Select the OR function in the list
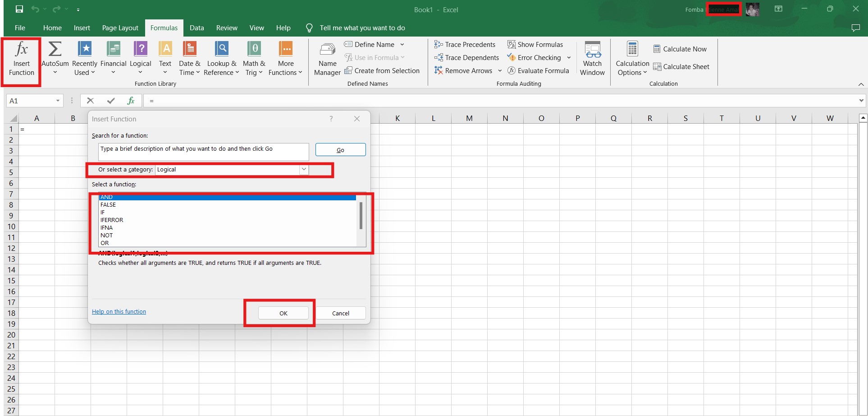This screenshot has width=868, height=416. [227, 243]
